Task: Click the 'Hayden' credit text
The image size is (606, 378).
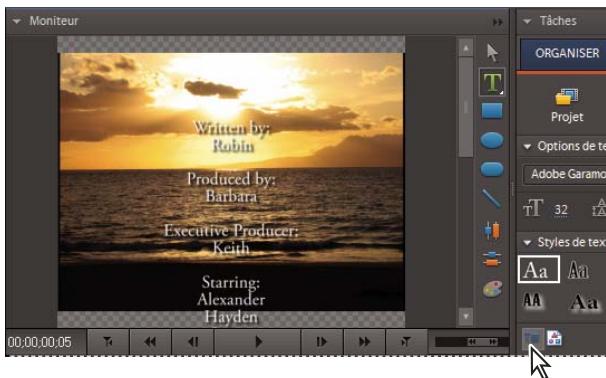Action: [231, 317]
